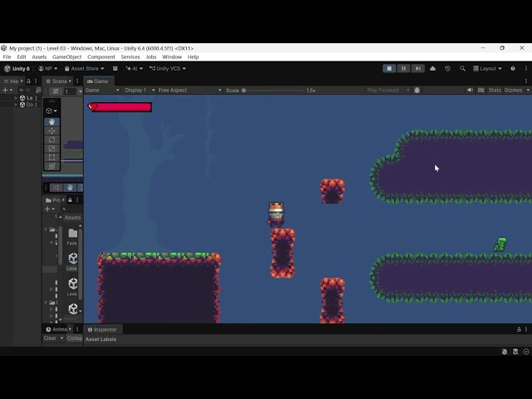
Task: Toggle the Stats overlay
Action: pyautogui.click(x=495, y=91)
